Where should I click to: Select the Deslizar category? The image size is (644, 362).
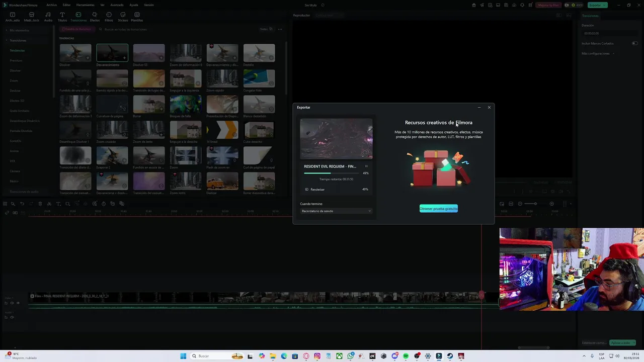(15, 90)
